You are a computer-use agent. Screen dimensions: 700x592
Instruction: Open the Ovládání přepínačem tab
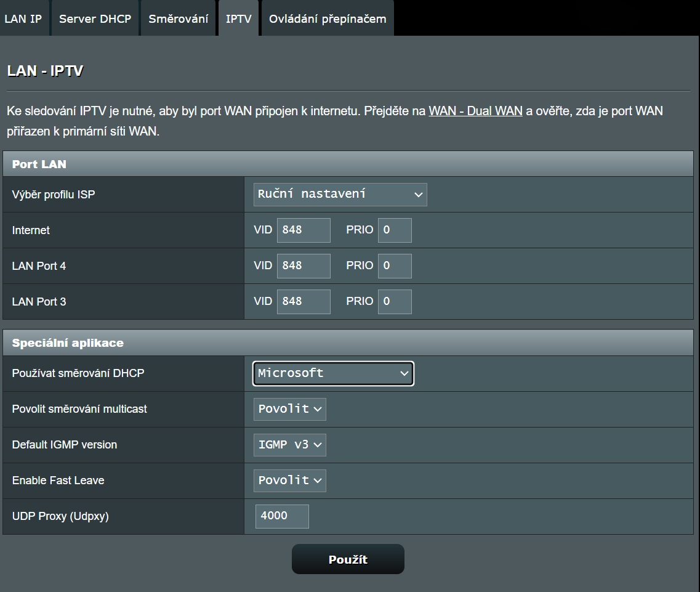tap(328, 18)
